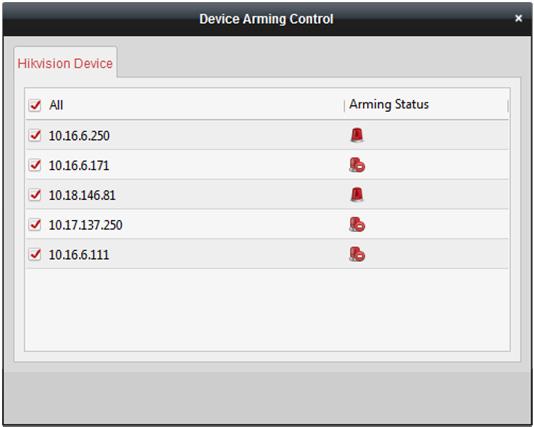Toggle the checkbox for device 10.16.6.111
Image resolution: width=534 pixels, height=427 pixels.
pos(35,254)
